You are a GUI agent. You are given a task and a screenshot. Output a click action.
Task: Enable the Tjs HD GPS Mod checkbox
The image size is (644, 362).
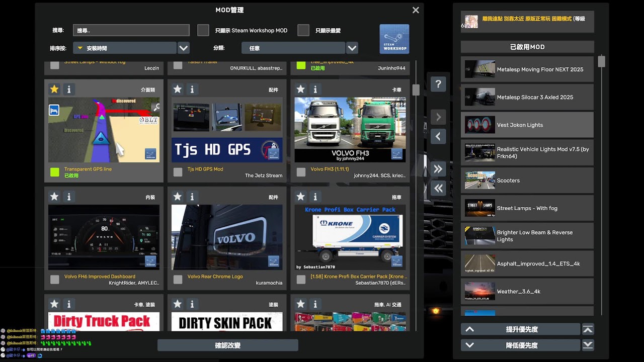pos(178,172)
